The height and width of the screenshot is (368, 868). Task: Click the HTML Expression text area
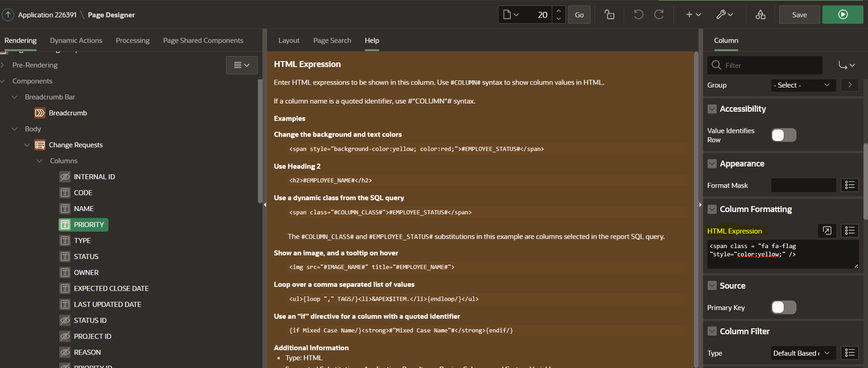(x=783, y=254)
